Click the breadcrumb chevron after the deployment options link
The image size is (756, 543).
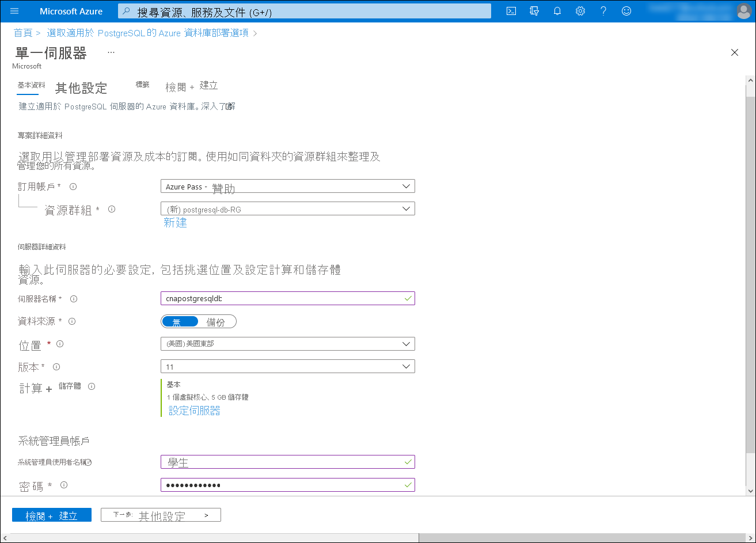coord(255,33)
